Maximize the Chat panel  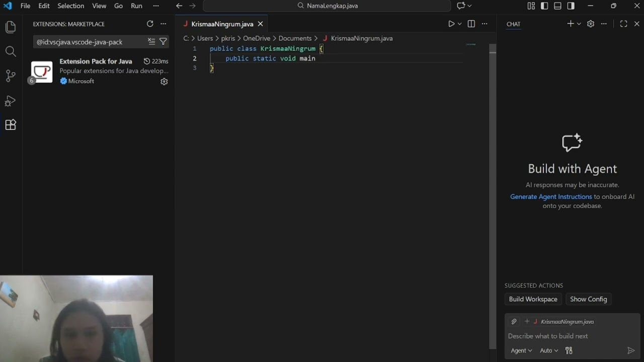coord(623,24)
